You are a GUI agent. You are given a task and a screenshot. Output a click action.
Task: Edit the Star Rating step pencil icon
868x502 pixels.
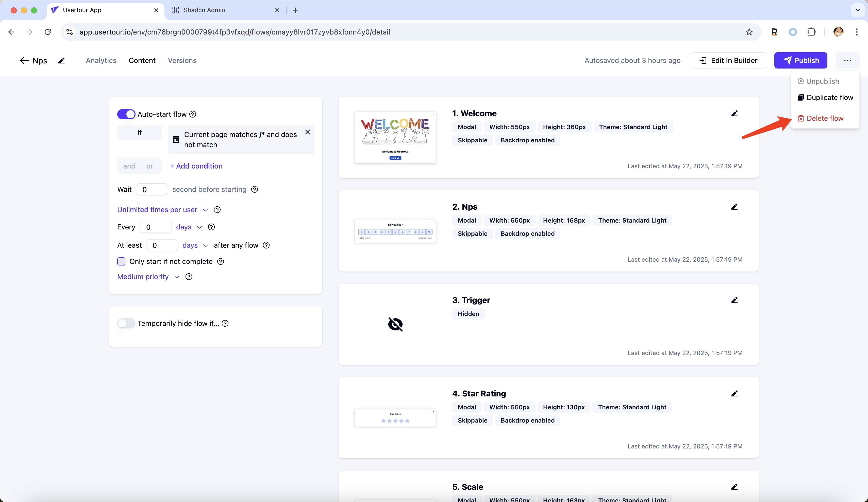[x=734, y=393]
